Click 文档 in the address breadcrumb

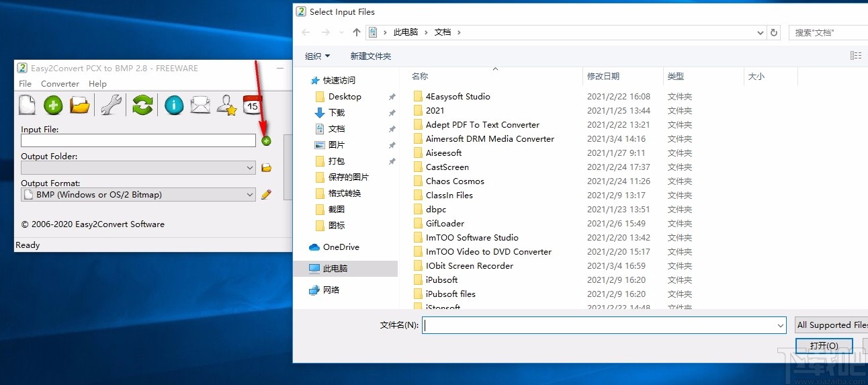coord(443,32)
